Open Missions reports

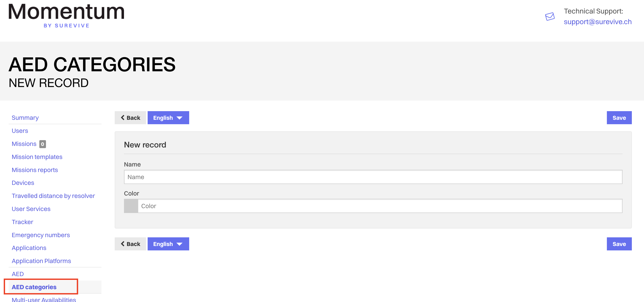point(35,170)
